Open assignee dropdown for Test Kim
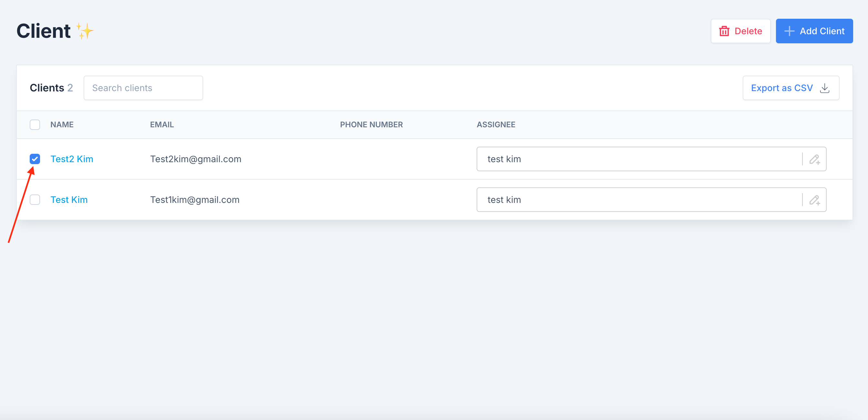 (x=651, y=200)
